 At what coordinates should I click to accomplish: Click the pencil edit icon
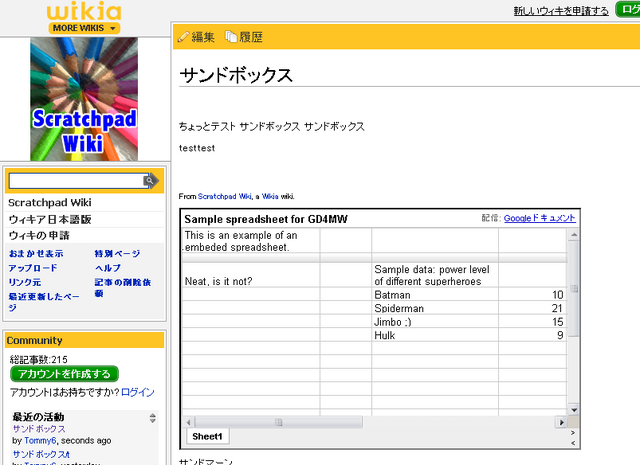point(184,37)
